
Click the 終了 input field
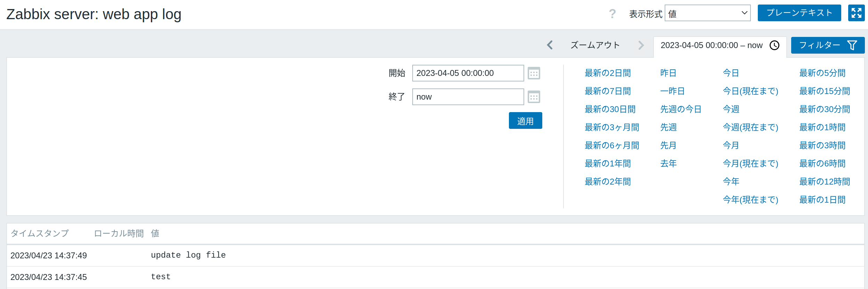[x=468, y=97]
